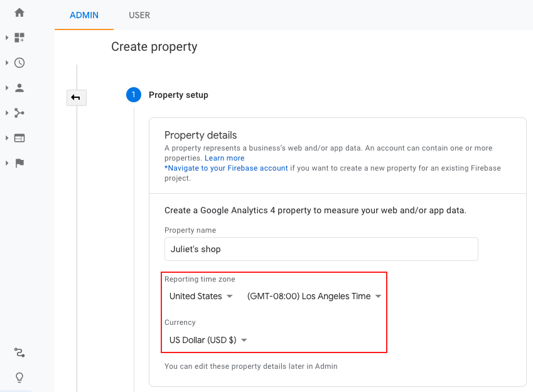Open the Behavior window icon
533x392 pixels.
tap(19, 138)
